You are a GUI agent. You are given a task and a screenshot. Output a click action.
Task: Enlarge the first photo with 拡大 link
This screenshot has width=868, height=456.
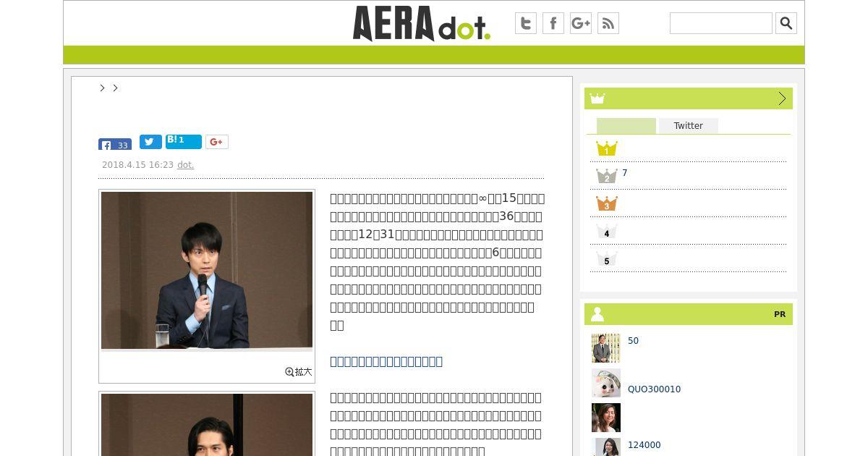click(x=299, y=371)
